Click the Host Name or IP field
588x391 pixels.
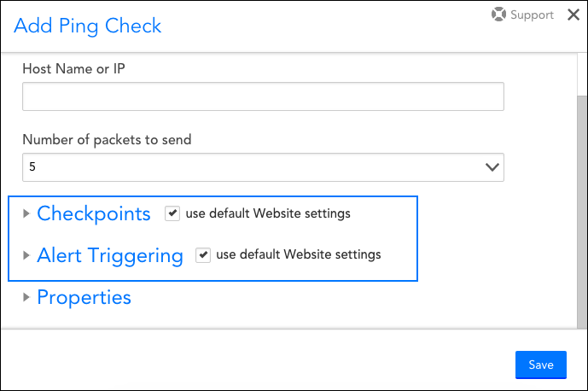coord(263,97)
